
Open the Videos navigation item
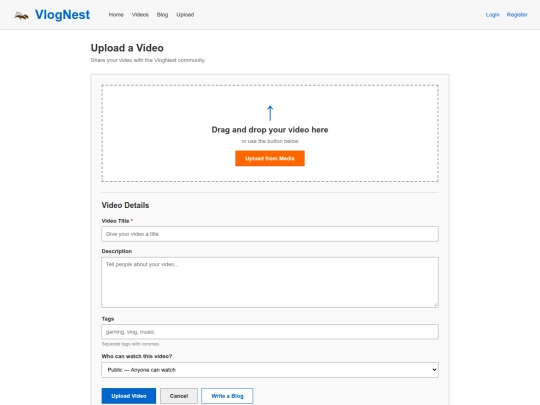coord(140,15)
